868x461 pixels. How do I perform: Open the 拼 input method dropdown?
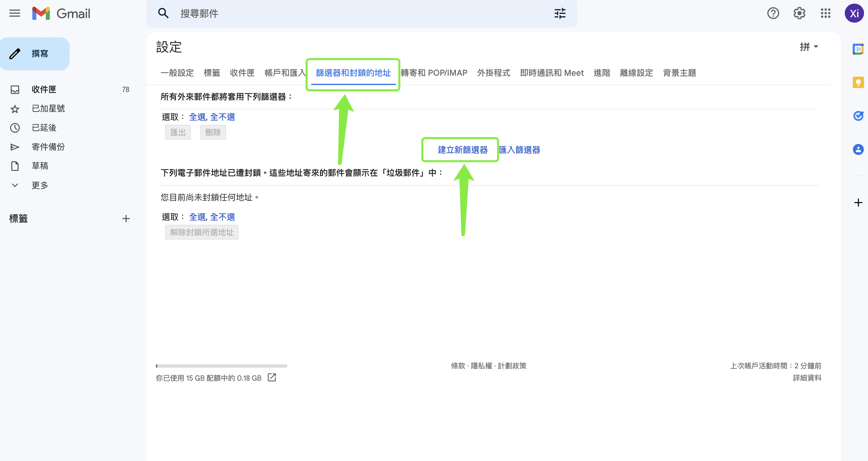pyautogui.click(x=809, y=47)
